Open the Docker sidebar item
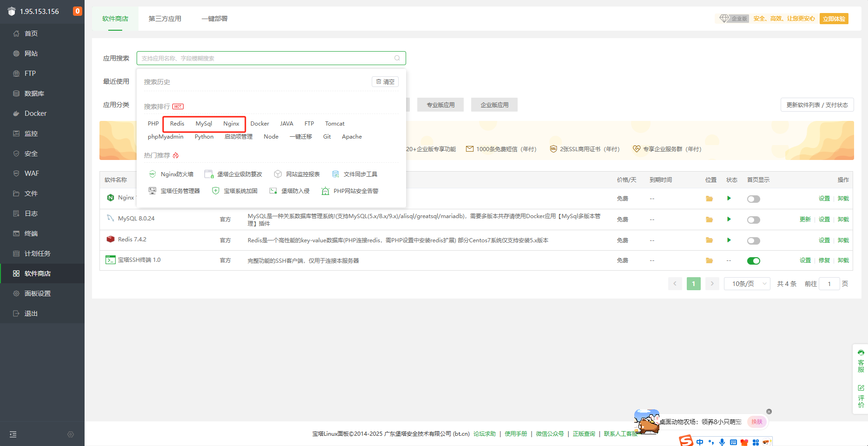This screenshot has width=868, height=446. click(42, 113)
